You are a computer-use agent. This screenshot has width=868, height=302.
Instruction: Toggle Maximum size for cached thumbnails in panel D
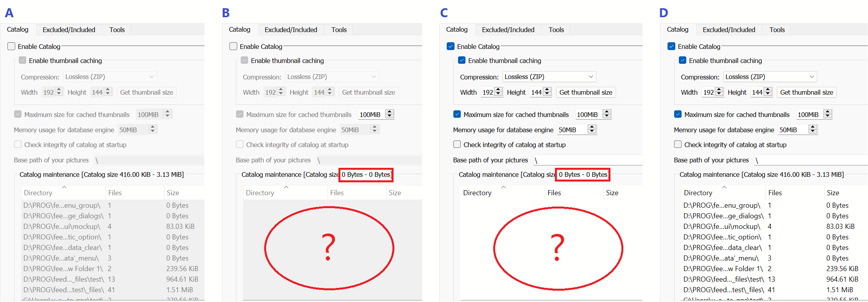click(678, 115)
